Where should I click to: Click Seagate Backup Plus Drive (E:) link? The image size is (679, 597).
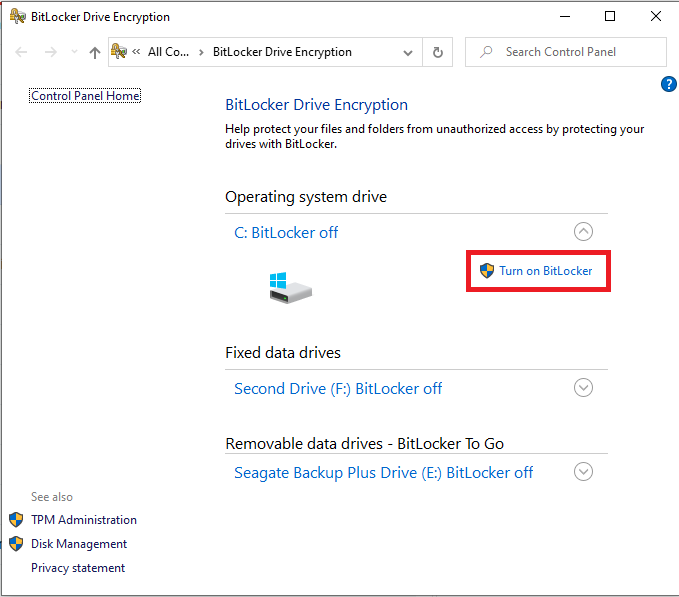tap(383, 472)
